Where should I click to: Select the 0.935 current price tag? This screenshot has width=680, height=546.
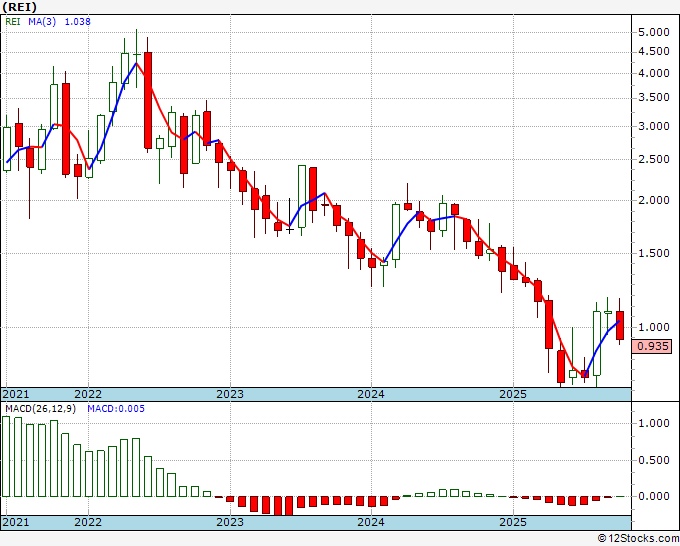click(652, 346)
